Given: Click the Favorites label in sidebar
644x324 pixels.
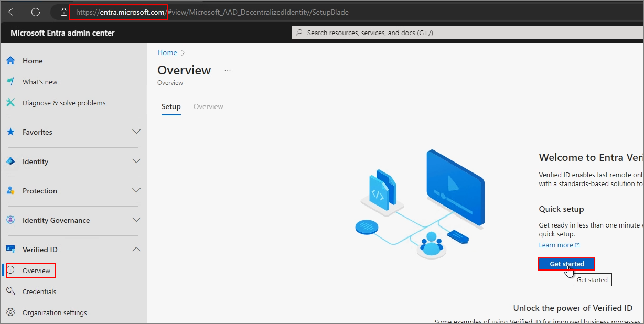Looking at the screenshot, I should [x=37, y=132].
